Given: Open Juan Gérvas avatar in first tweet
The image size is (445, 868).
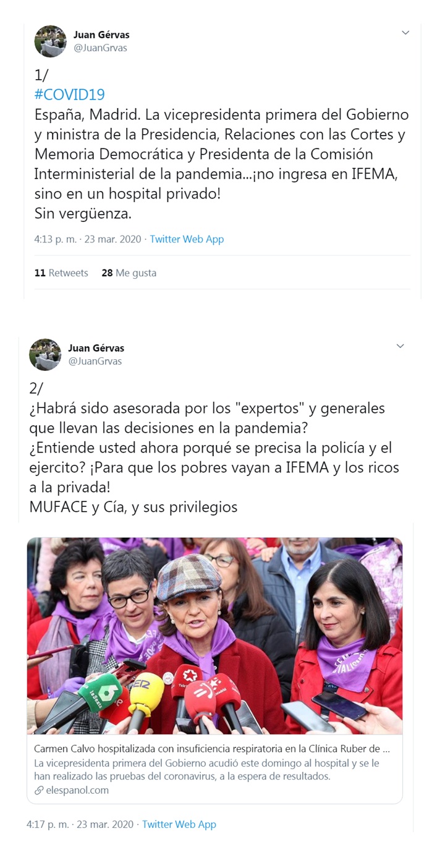Looking at the screenshot, I should point(50,41).
